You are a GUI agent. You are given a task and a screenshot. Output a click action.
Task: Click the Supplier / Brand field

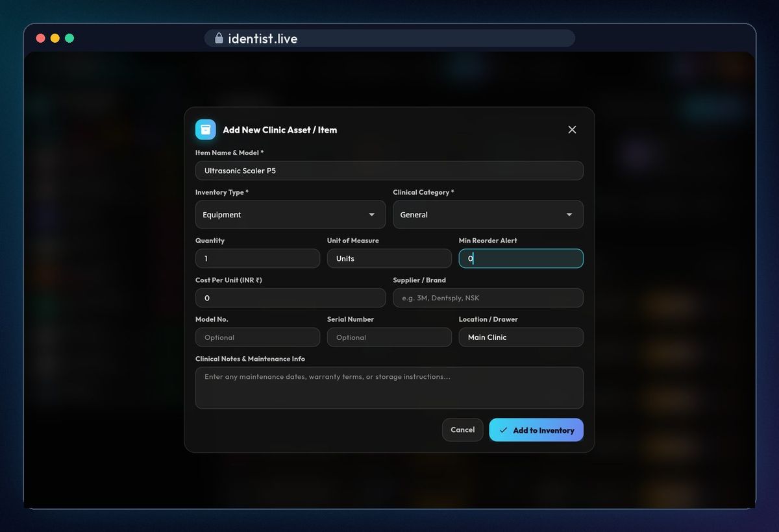(x=488, y=298)
